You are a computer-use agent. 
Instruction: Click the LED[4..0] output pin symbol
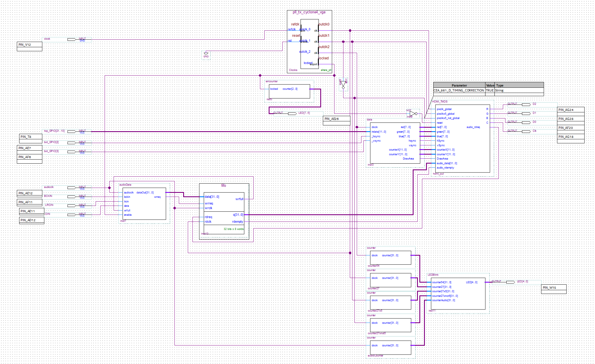[510, 282]
